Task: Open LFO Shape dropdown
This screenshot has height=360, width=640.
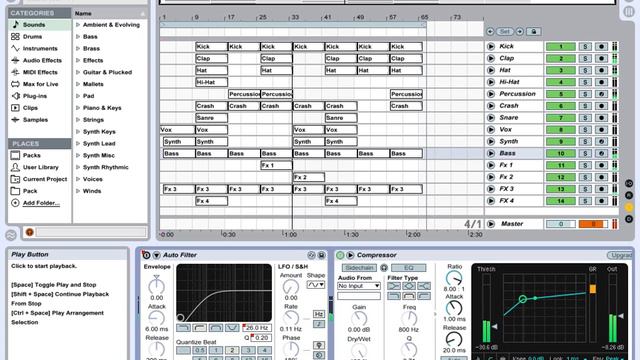Action: pos(316,284)
